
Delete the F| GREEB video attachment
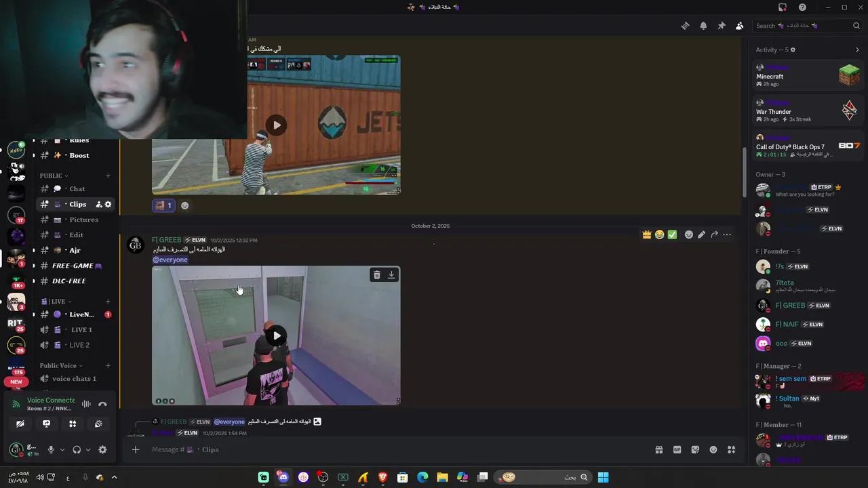tap(377, 274)
